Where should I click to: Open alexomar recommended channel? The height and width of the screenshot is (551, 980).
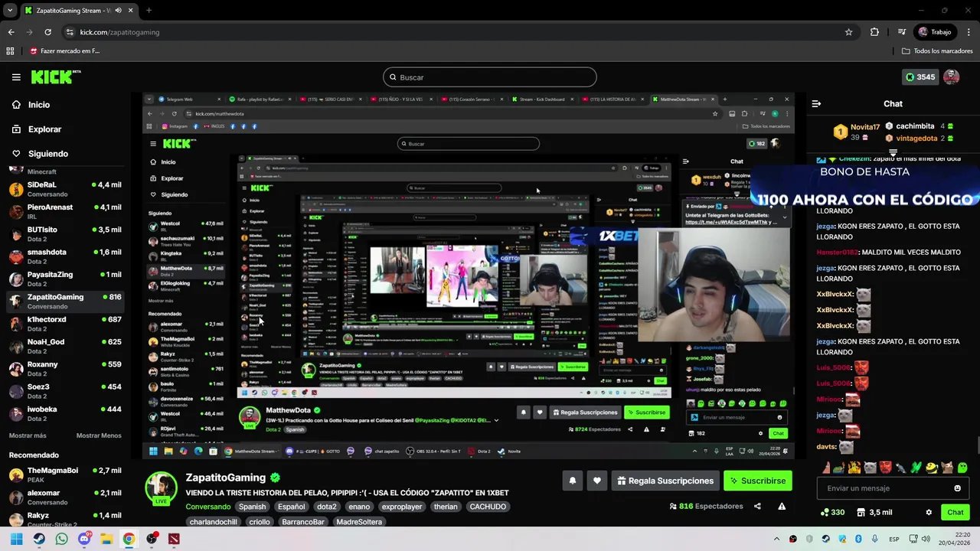[65, 497]
